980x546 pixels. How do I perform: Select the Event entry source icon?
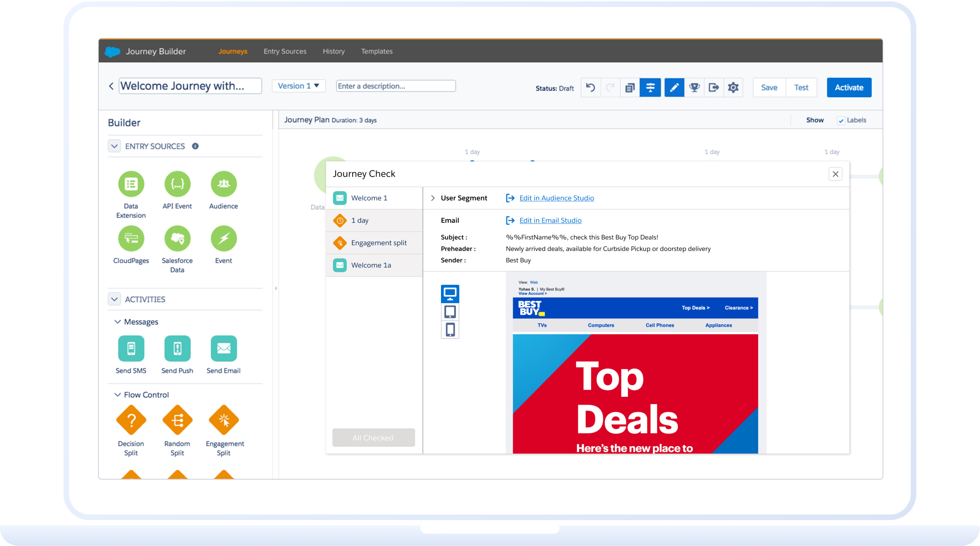[224, 238]
